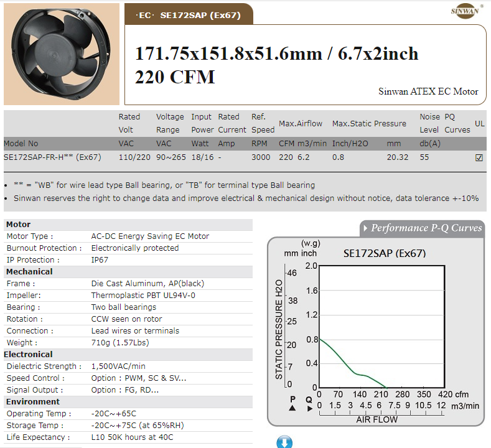Click the Mechanical section header
The height and width of the screenshot is (448, 491).
coord(29,272)
